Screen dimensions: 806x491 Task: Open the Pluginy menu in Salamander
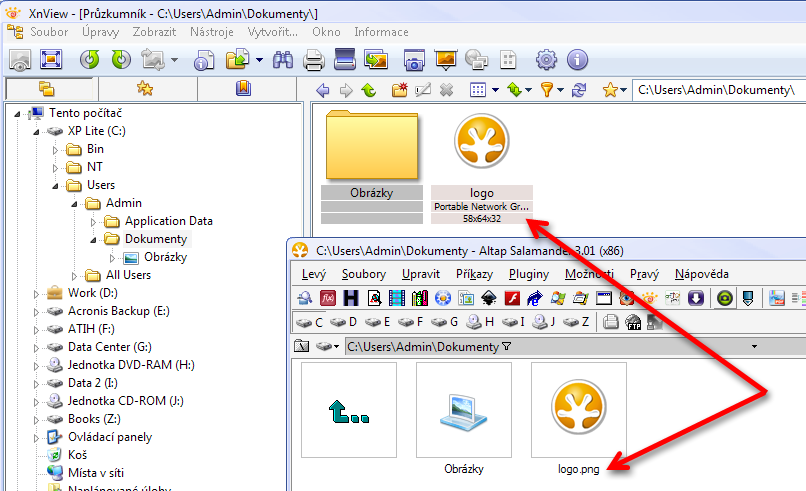coord(528,274)
